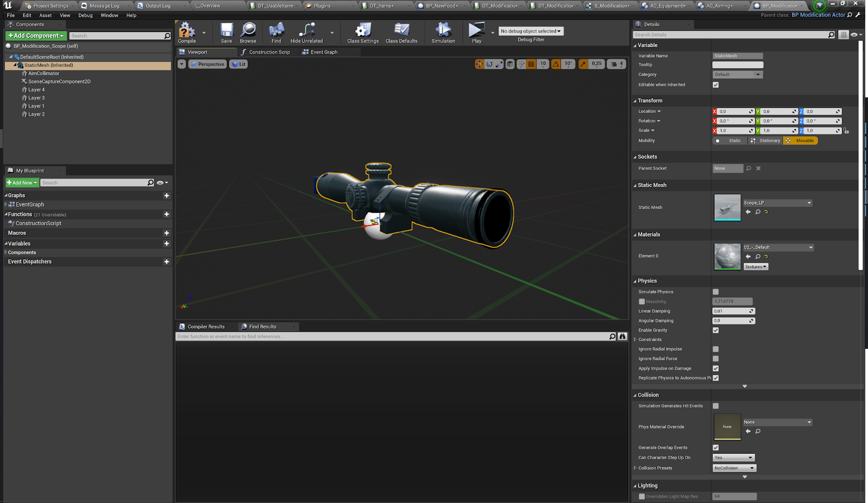Select scale gizmo mode in viewport
868x503 pixels.
499,64
